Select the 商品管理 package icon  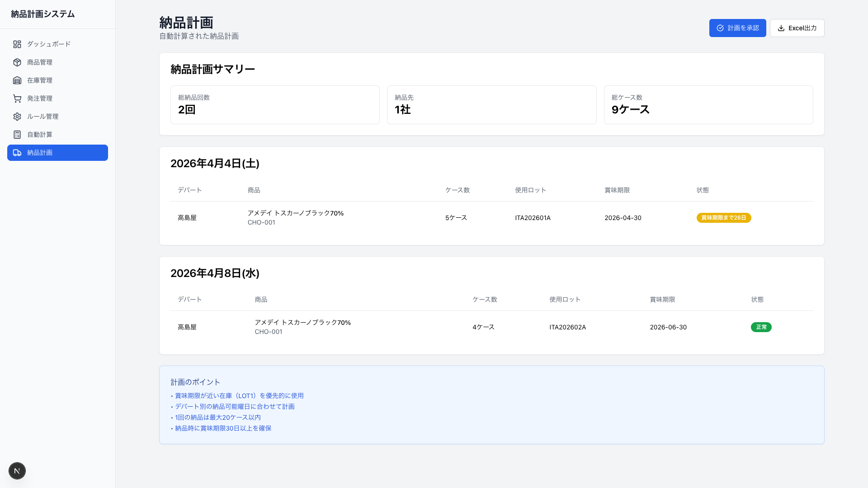[17, 62]
